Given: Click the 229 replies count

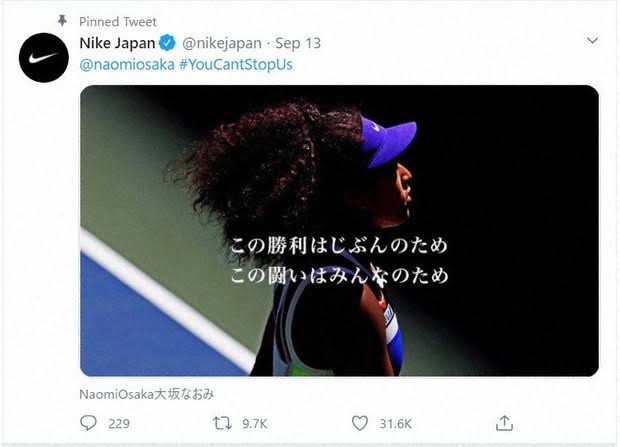Looking at the screenshot, I should pyautogui.click(x=119, y=424).
